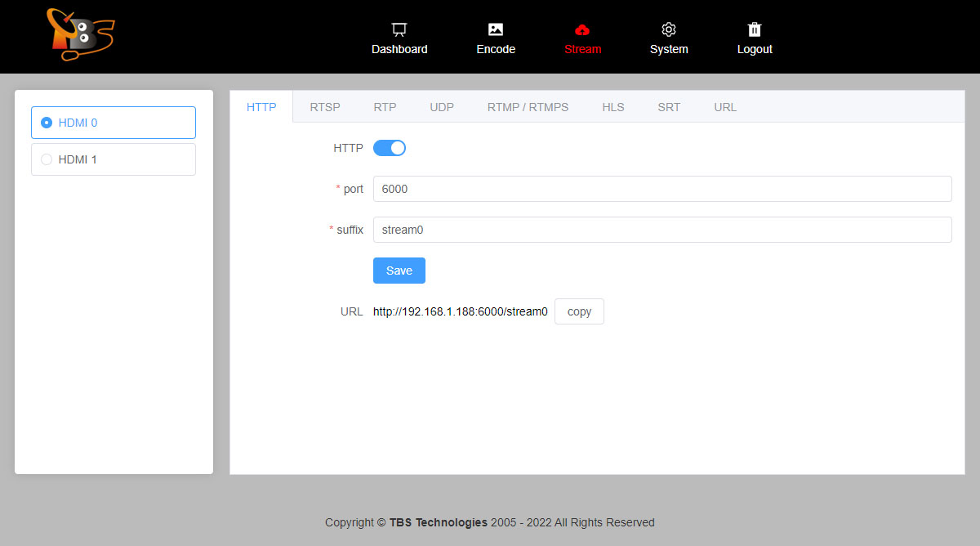Disable the HTTP toggle switch
This screenshot has width=980, height=546.
pos(390,148)
